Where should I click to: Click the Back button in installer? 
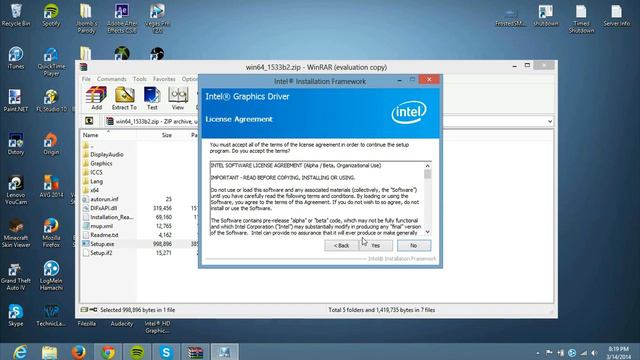[341, 245]
